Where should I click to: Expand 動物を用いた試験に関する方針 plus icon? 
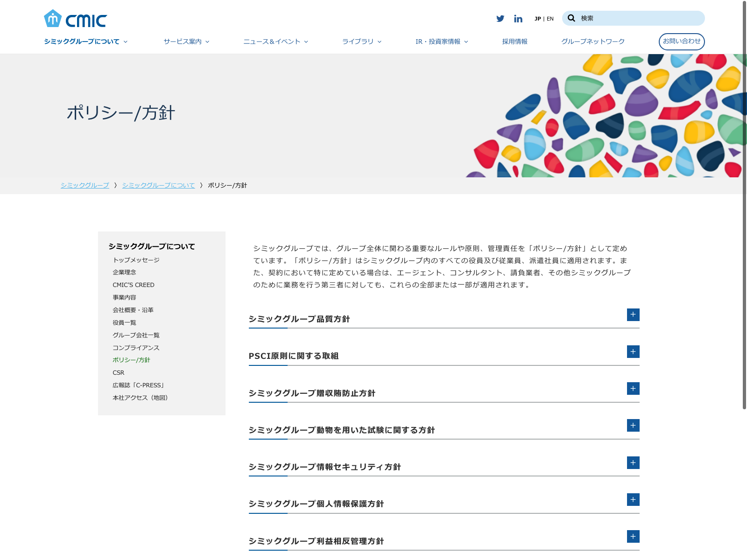pos(633,425)
